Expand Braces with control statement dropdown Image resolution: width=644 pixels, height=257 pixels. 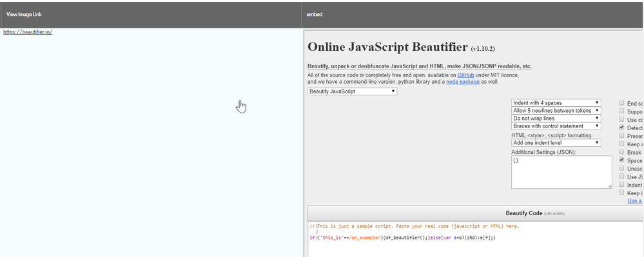point(556,126)
